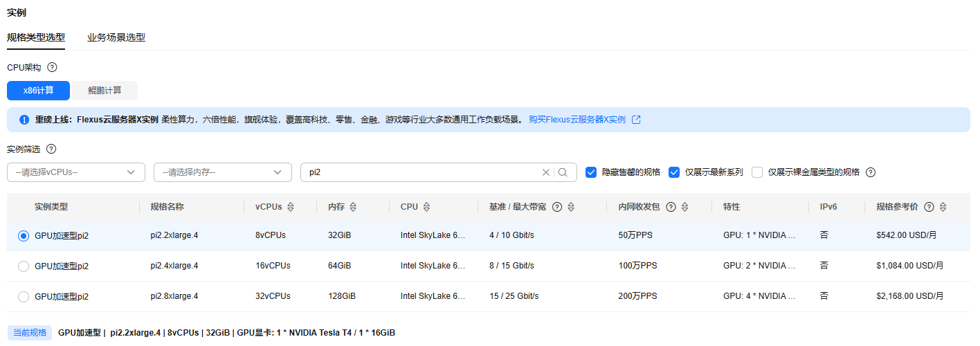Viewport: 980px width, 346px height.
Task: Enable 仅展示裸金属类型的规格 checkbox
Action: pyautogui.click(x=757, y=172)
